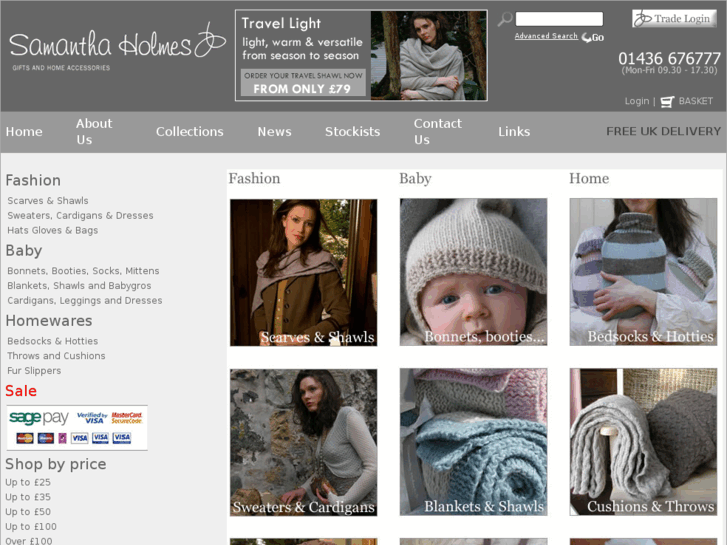Open Sweaters, Cardigans & Dresses link
Image resolution: width=727 pixels, height=545 pixels.
pos(80,216)
